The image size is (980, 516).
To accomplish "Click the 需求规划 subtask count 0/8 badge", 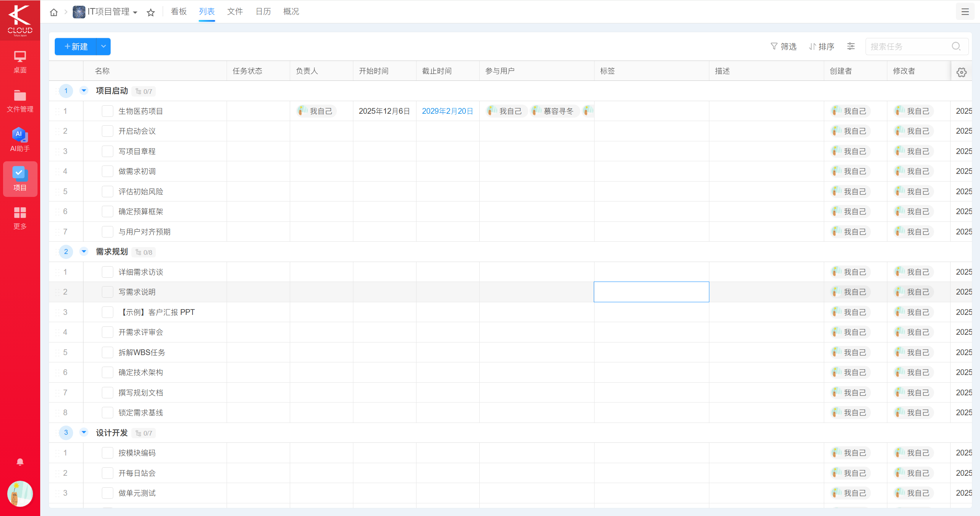I will tap(144, 252).
